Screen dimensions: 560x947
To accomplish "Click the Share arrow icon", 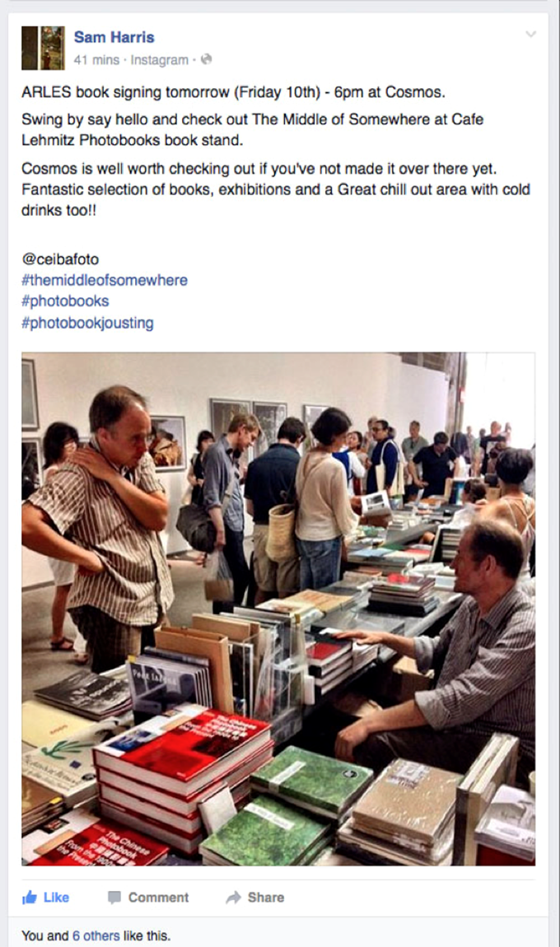I will tap(233, 898).
